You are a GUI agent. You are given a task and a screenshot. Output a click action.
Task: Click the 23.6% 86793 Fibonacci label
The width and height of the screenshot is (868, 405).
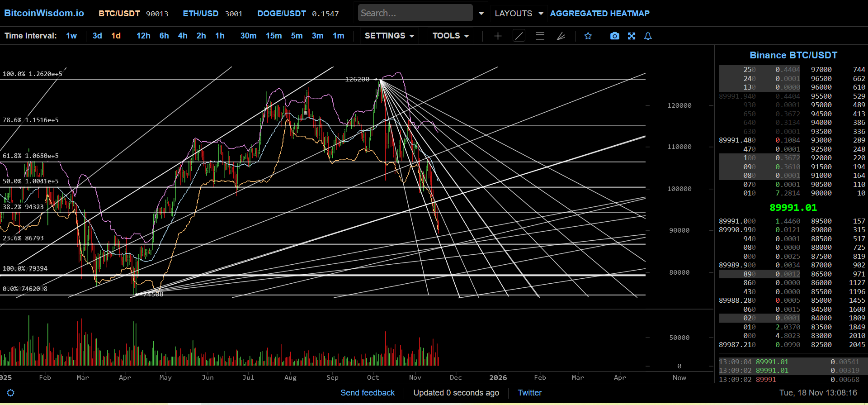(23, 238)
